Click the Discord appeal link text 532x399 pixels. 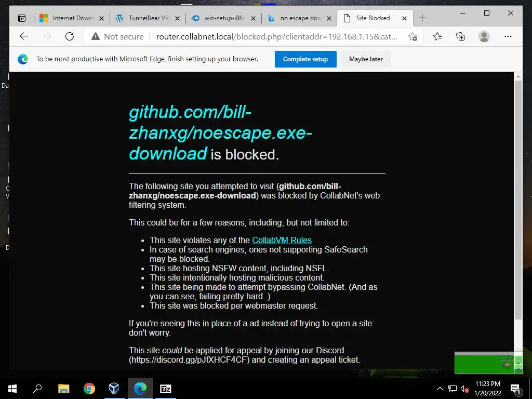(190, 360)
